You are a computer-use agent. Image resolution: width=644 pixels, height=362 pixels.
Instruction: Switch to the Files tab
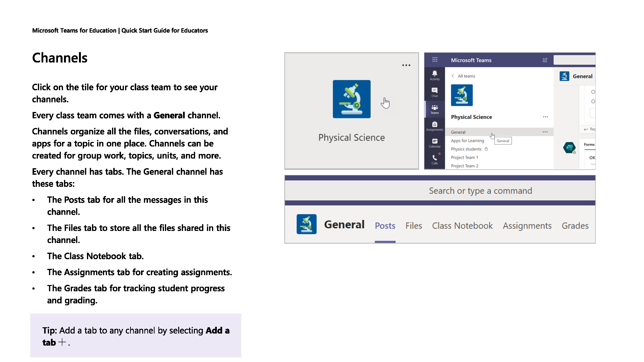tap(413, 226)
